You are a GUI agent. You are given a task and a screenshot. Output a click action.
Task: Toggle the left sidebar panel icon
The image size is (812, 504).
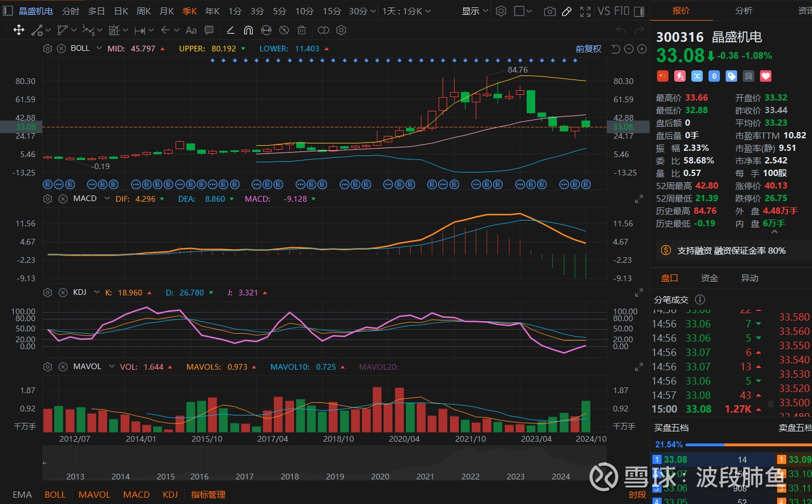click(8, 11)
